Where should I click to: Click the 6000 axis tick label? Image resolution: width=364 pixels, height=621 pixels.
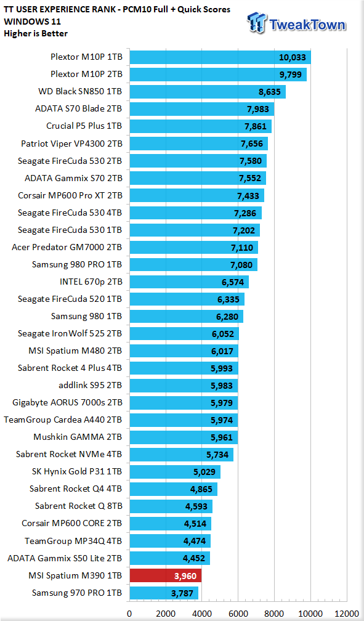coord(238,614)
